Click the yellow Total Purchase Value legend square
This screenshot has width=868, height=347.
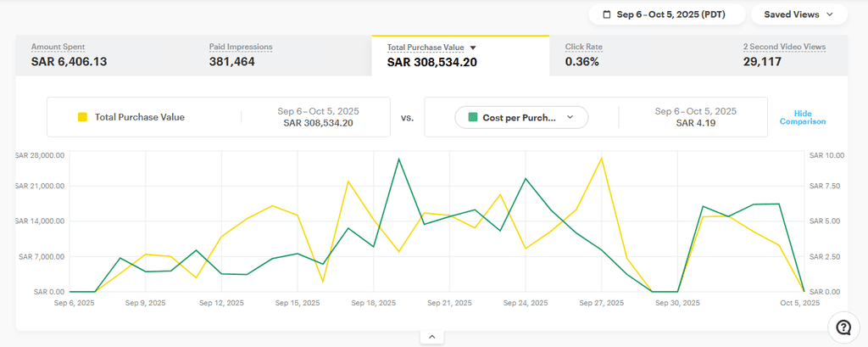(82, 117)
